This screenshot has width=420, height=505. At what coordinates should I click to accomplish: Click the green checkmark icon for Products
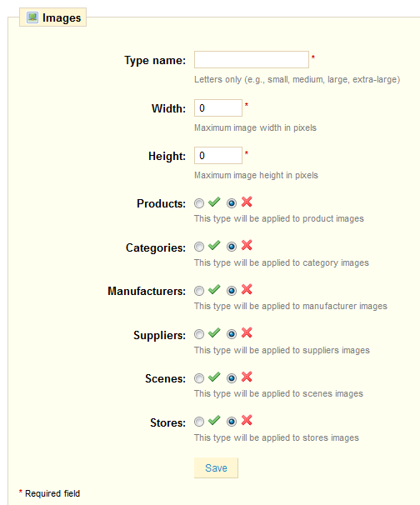[214, 202]
